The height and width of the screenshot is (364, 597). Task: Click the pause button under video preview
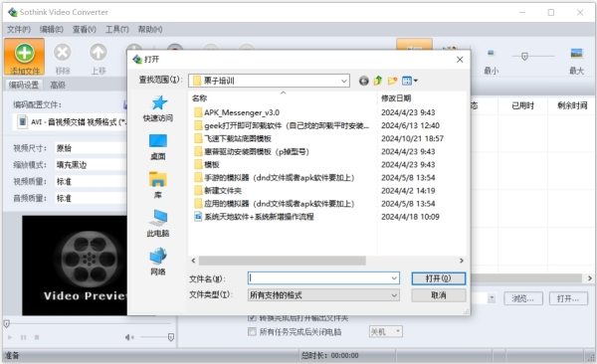[x=23, y=337]
